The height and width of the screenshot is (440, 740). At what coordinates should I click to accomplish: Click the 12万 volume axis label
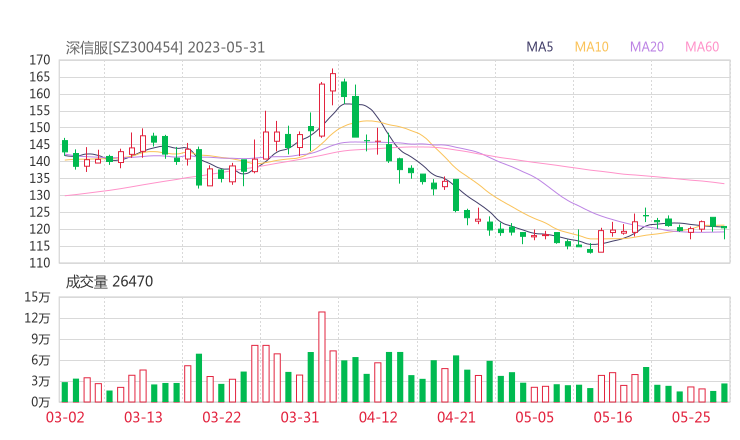click(37, 318)
